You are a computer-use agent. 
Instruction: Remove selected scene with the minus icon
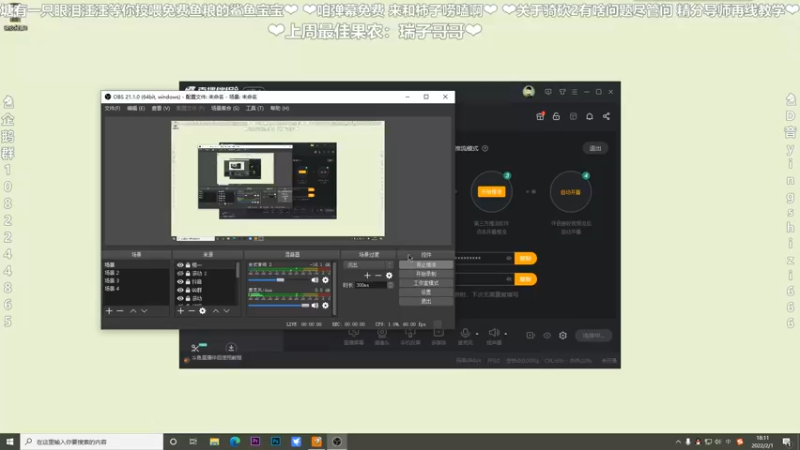[120, 311]
